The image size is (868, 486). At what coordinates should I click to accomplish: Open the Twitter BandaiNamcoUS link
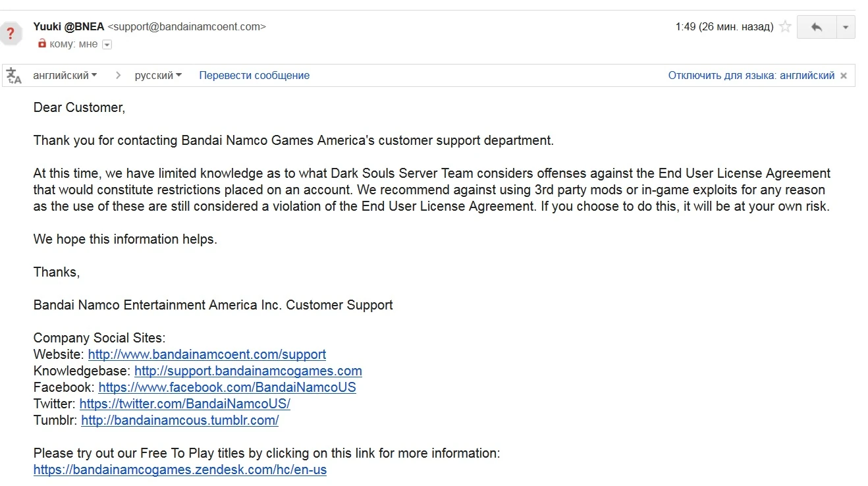(185, 404)
